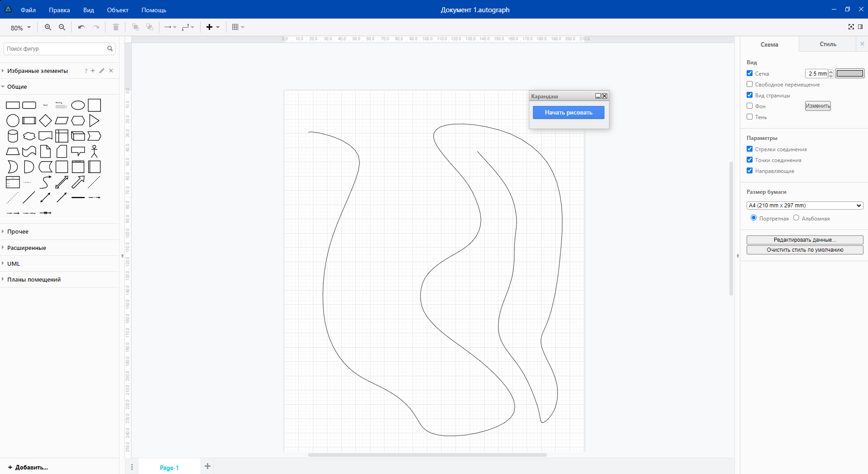This screenshot has width=868, height=474.
Task: Expand Планы помещений section
Action: point(60,279)
